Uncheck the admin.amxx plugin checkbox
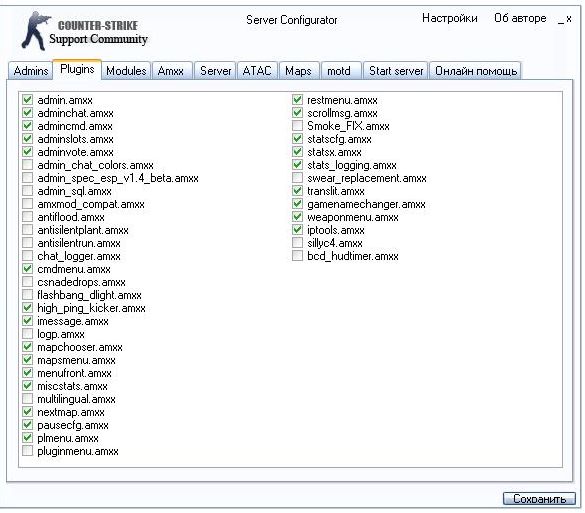 click(27, 100)
